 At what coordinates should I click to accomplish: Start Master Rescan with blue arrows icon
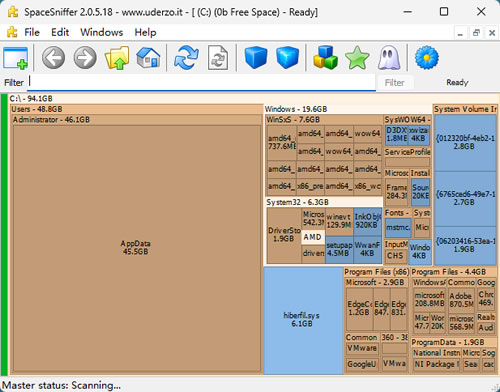[186, 58]
